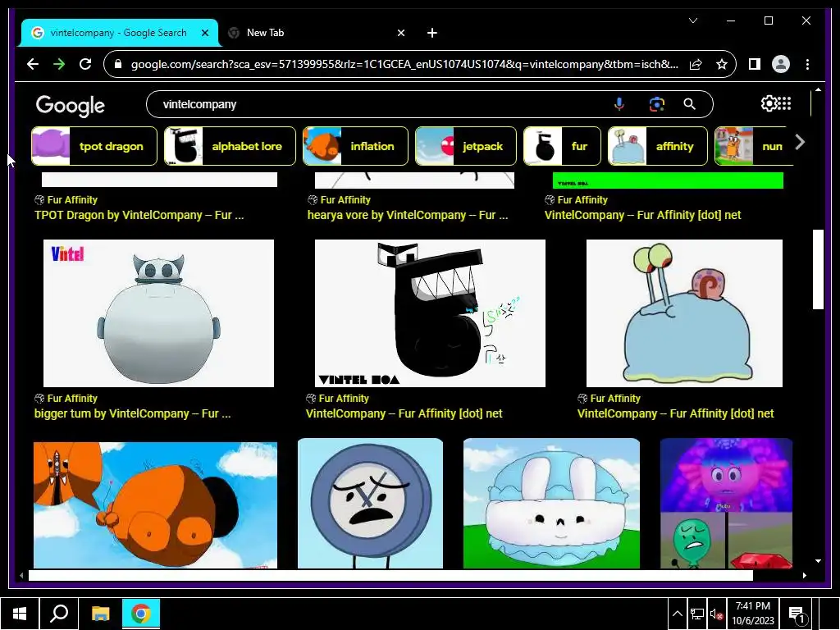Open Fur Affinity source above bigger tum
This screenshot has width=840, height=630.
pyautogui.click(x=66, y=398)
